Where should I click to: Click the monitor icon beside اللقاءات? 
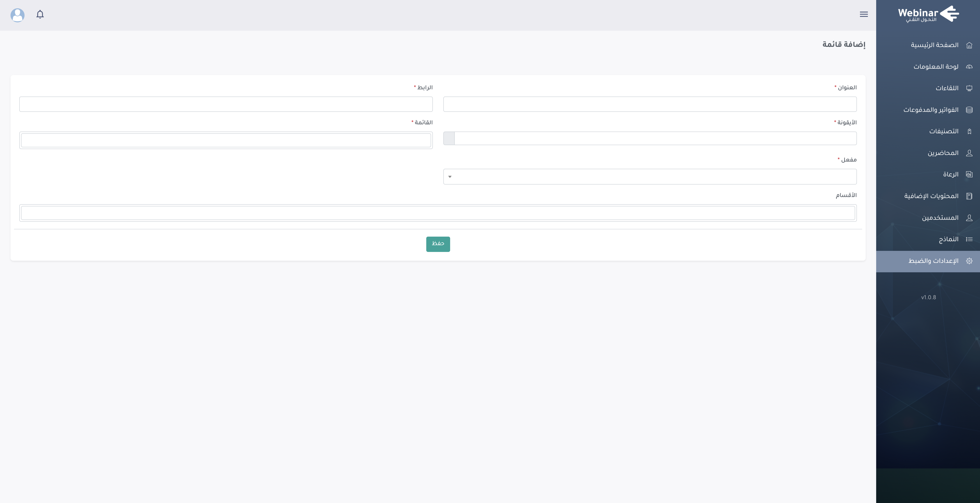pyautogui.click(x=969, y=88)
